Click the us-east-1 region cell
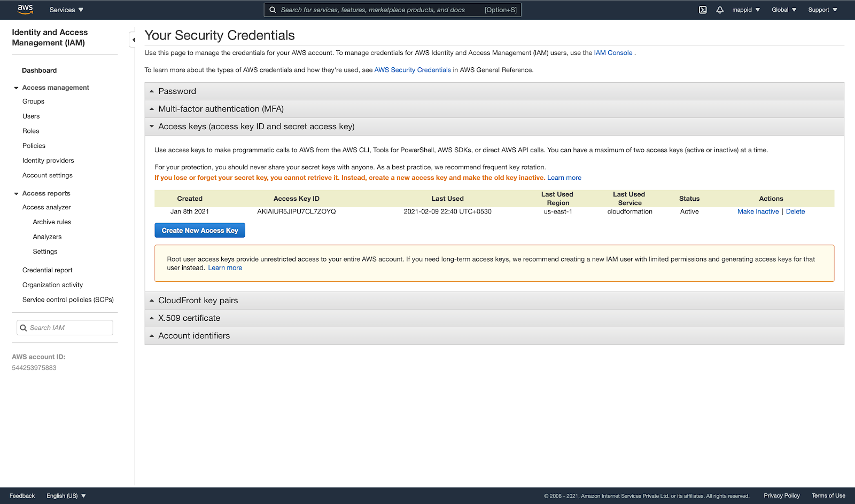Viewport: 855px width, 504px height. [558, 211]
